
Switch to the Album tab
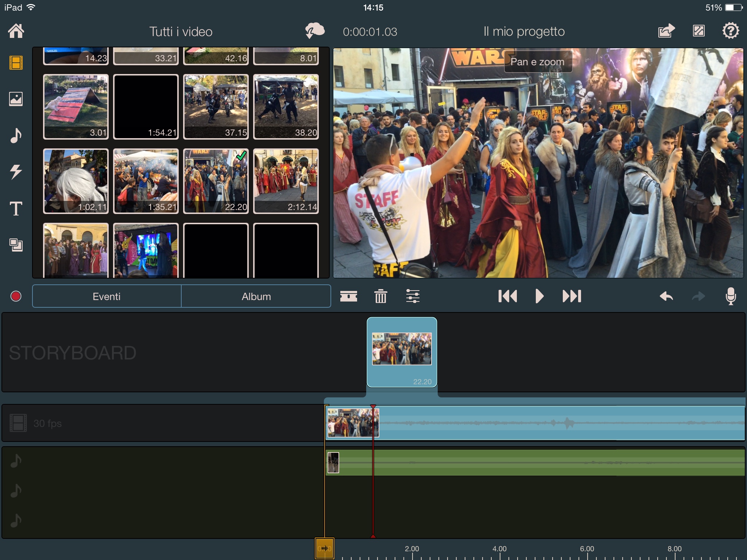pos(256,296)
